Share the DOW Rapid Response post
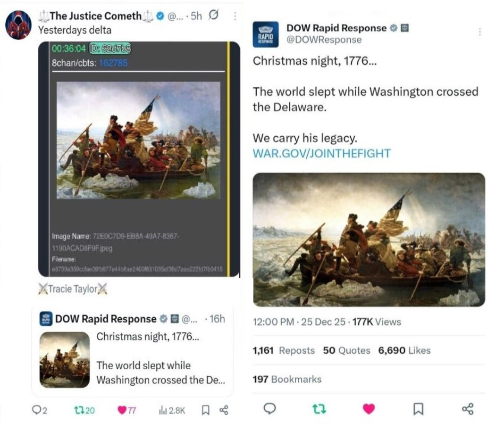The height and width of the screenshot is (430, 504). tap(467, 409)
